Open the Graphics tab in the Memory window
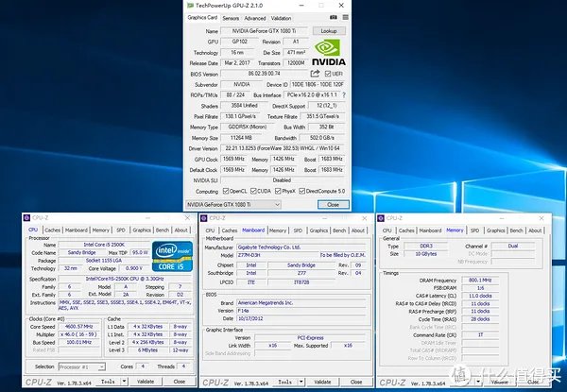 [495, 230]
